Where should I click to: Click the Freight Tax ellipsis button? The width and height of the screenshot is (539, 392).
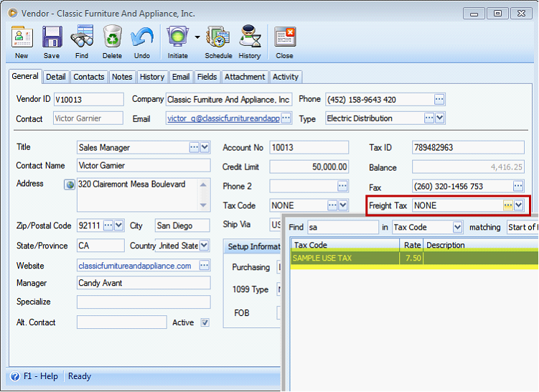(507, 205)
